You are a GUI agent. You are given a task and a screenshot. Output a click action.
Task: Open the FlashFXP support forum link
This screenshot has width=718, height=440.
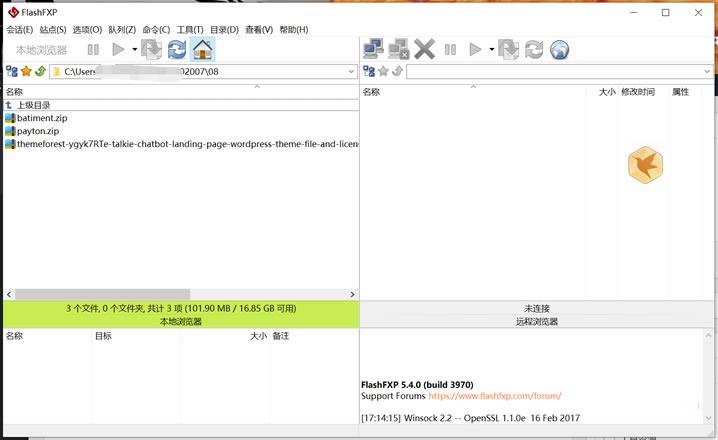pyautogui.click(x=495, y=396)
